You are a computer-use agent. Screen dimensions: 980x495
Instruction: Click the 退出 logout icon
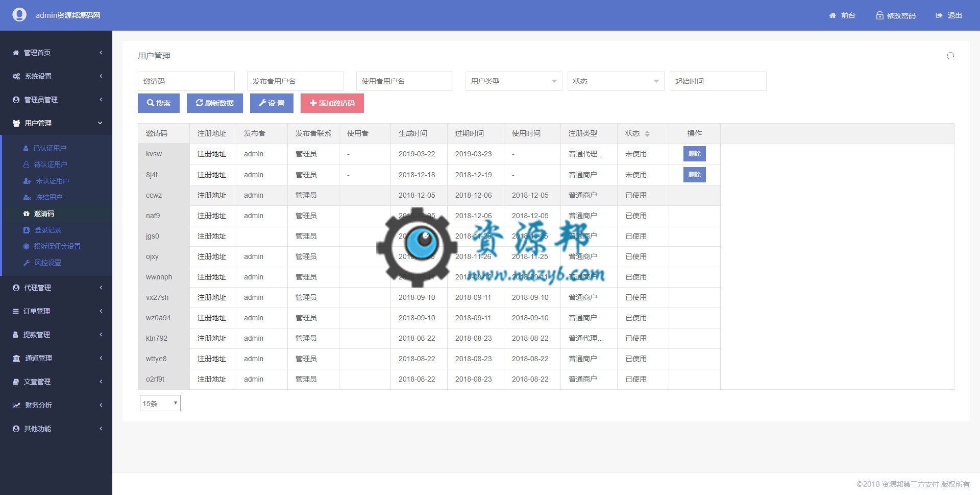[x=939, y=16]
